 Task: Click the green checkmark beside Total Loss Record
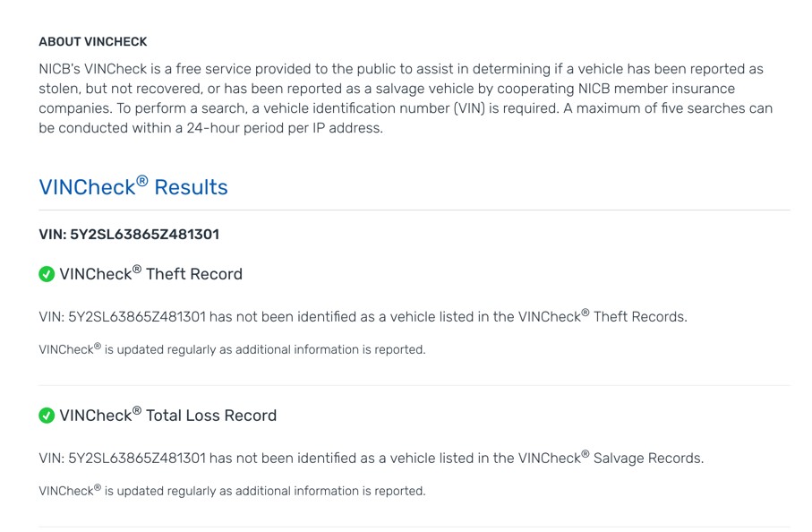[47, 416]
